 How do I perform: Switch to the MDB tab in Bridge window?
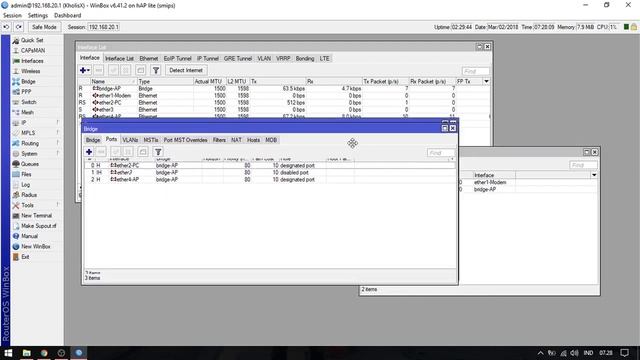tap(271, 140)
